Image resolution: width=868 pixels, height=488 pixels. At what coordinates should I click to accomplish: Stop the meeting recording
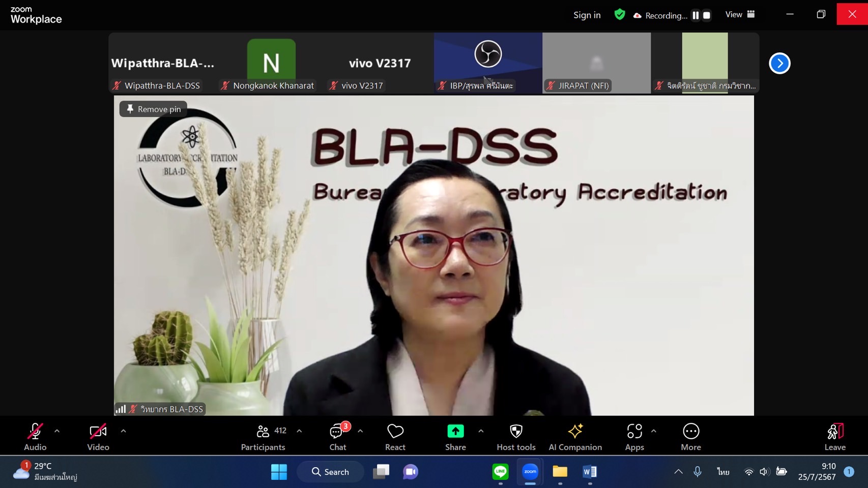[x=707, y=15]
